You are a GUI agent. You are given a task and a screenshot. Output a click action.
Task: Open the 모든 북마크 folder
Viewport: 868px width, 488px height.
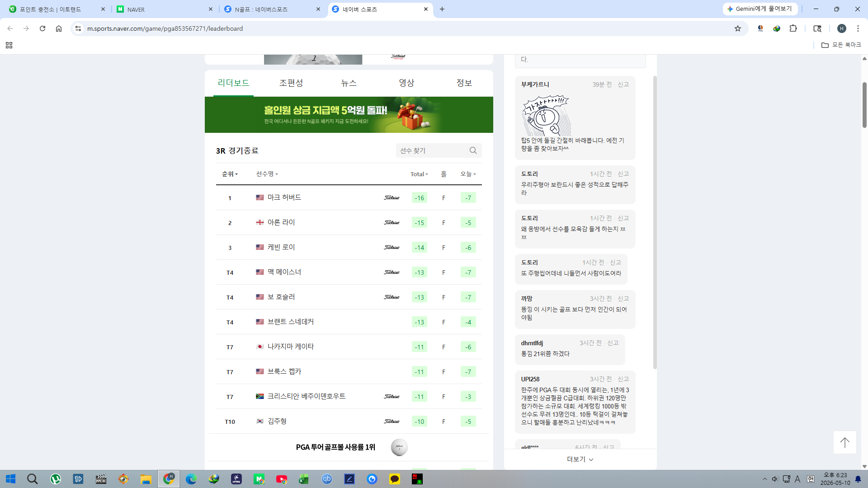841,45
